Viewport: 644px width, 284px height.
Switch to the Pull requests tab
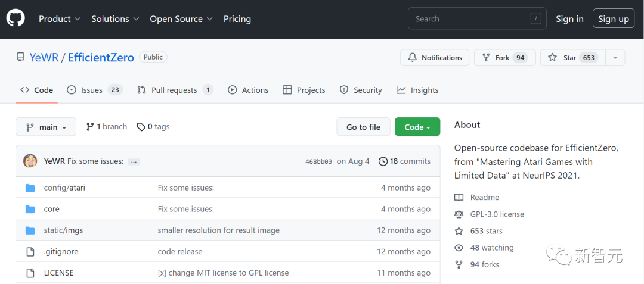pos(174,90)
